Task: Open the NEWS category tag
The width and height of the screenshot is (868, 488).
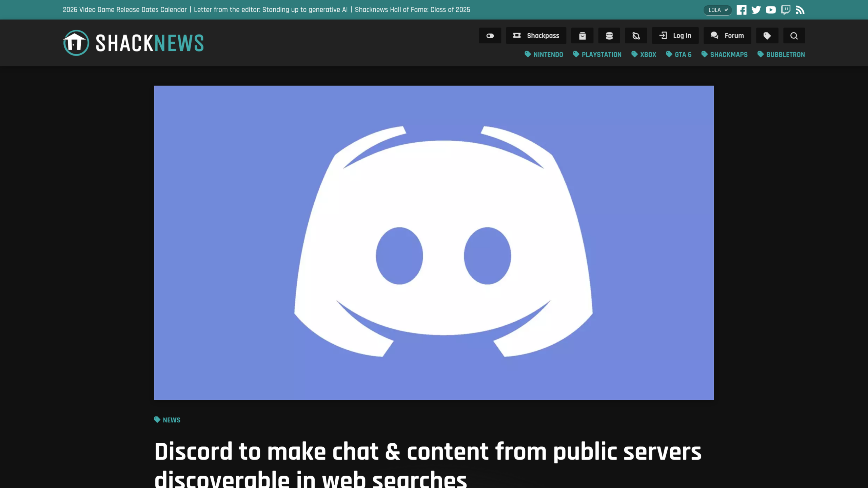Action: tap(167, 420)
